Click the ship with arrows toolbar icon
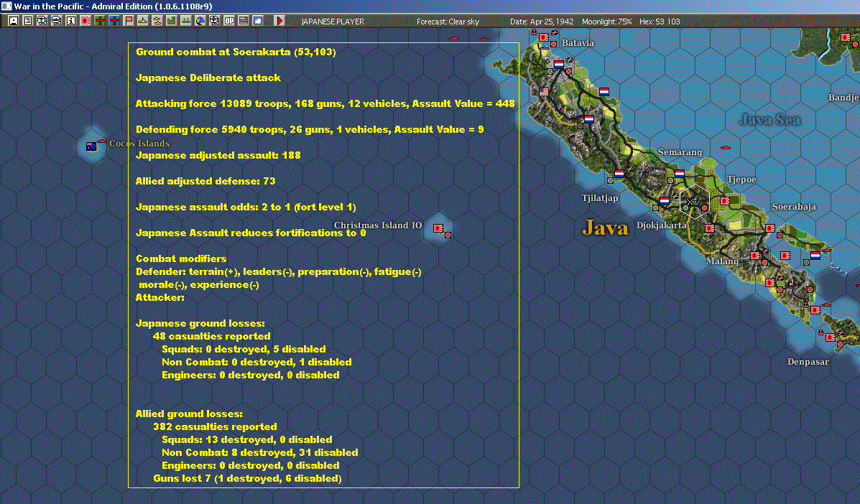 click(x=185, y=21)
